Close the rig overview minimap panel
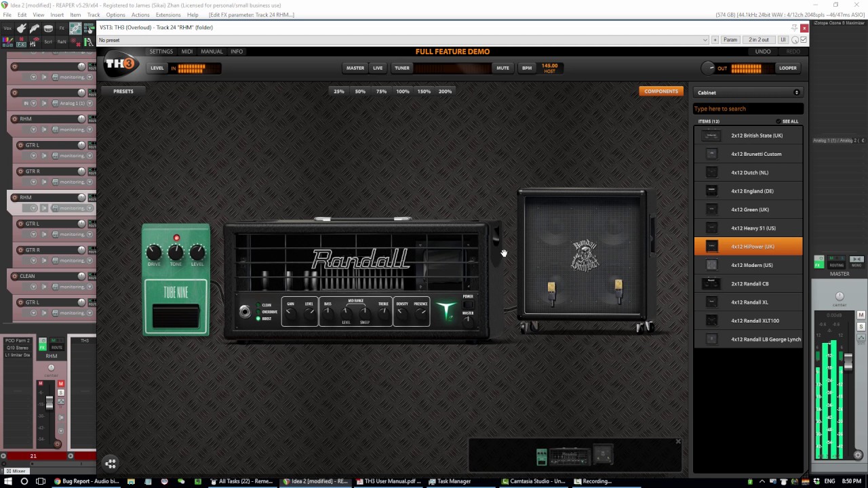This screenshot has width=868, height=488. pos(677,442)
